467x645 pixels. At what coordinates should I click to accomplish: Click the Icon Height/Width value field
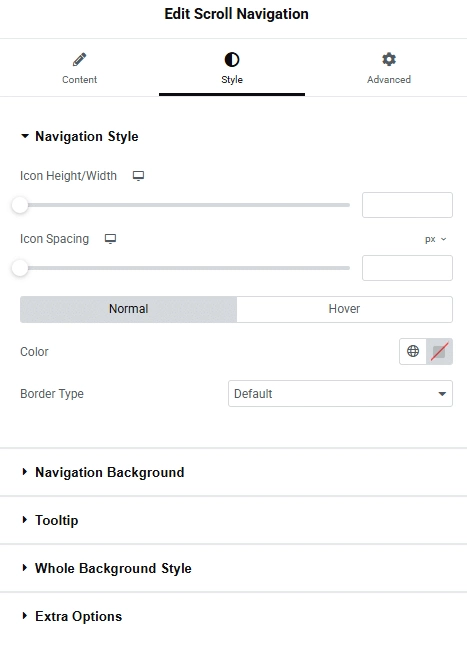pyautogui.click(x=407, y=205)
